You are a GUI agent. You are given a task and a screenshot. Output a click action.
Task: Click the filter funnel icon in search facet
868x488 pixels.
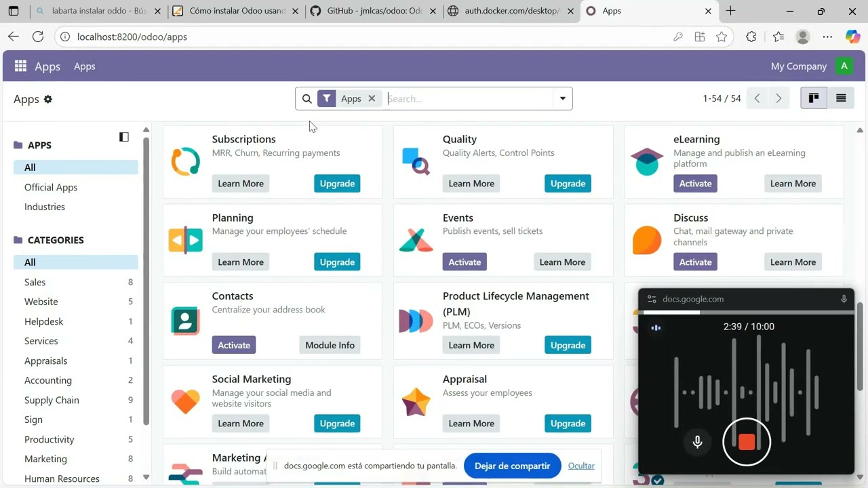click(x=327, y=99)
